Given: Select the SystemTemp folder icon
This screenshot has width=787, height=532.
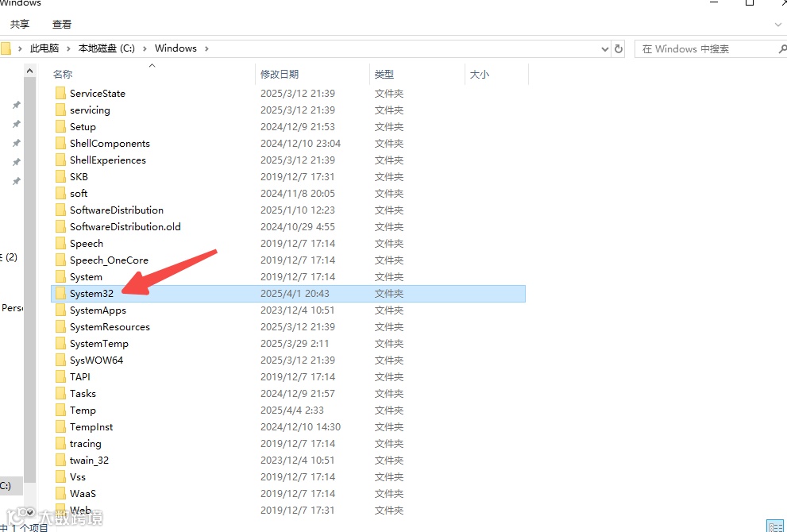Looking at the screenshot, I should (60, 343).
